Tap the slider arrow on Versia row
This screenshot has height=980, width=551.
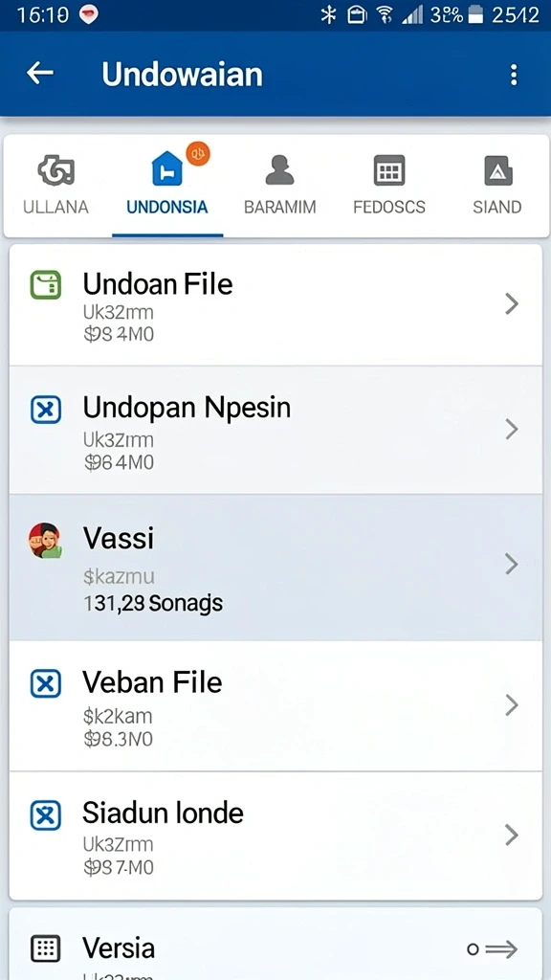pos(493,949)
